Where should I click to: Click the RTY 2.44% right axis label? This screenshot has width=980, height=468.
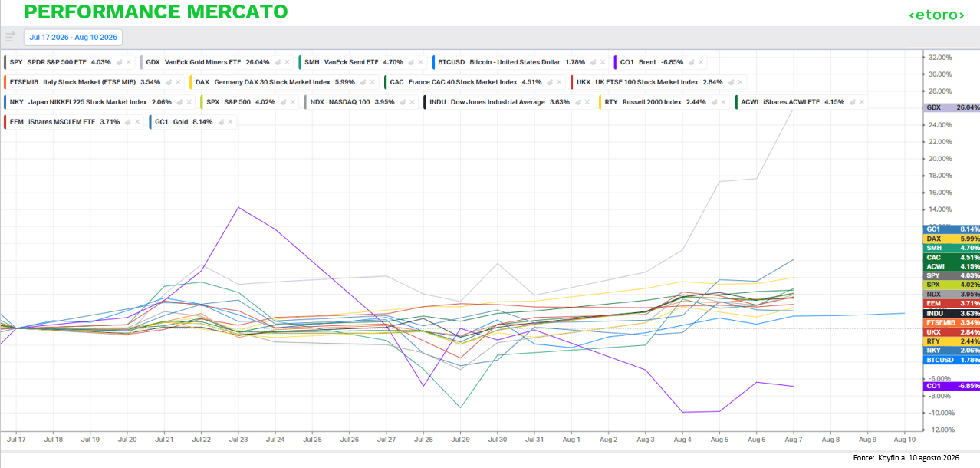coord(952,341)
